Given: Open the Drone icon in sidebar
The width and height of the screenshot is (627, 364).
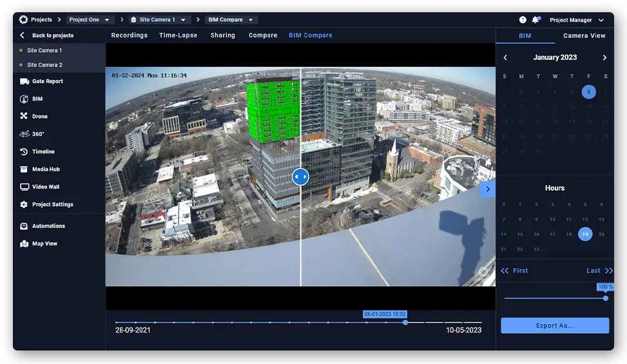Looking at the screenshot, I should [x=24, y=117].
